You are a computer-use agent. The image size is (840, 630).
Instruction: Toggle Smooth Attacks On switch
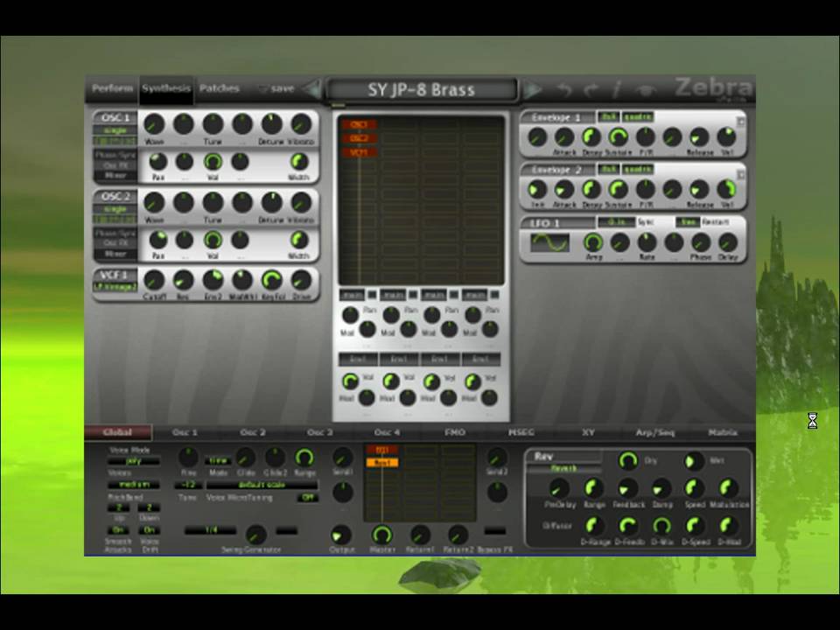[x=118, y=530]
